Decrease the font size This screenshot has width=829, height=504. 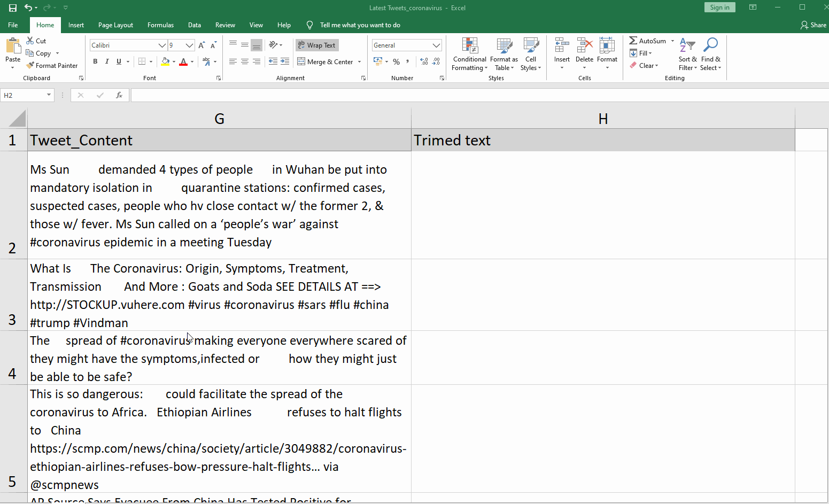pos(214,45)
